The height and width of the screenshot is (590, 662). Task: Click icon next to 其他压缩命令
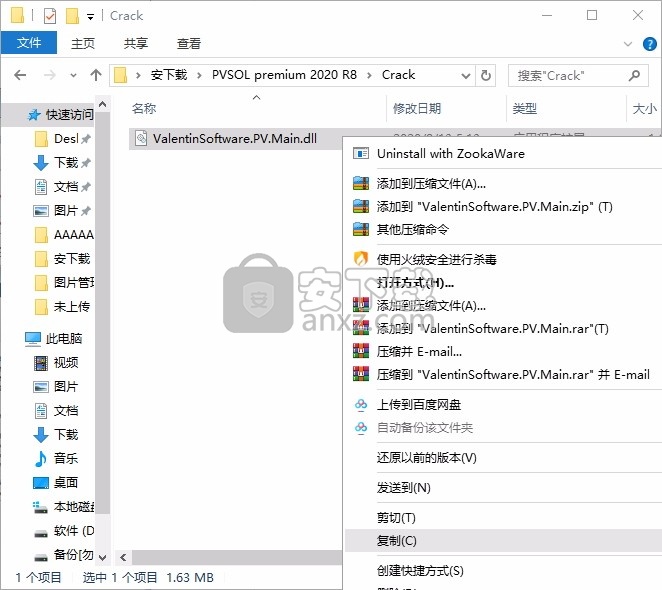pyautogui.click(x=361, y=229)
